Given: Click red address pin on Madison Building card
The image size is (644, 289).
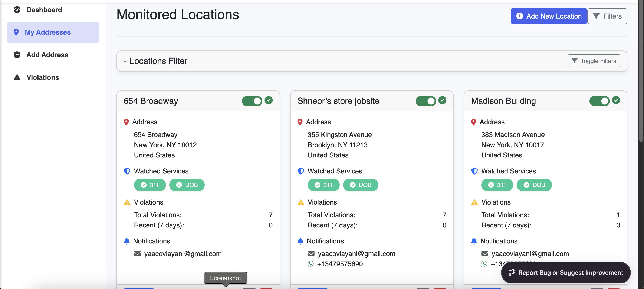Looking at the screenshot, I should tap(473, 122).
